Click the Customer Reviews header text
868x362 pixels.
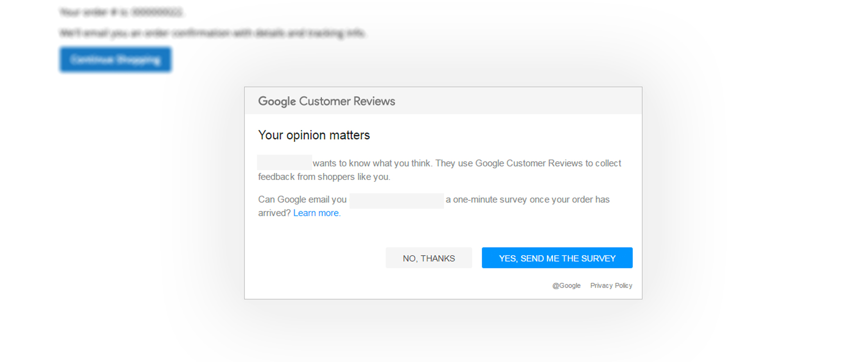(x=347, y=101)
